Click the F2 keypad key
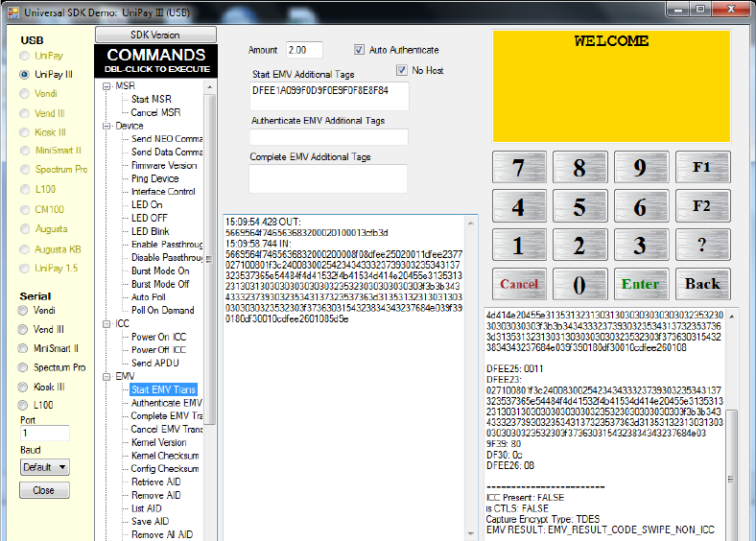The width and height of the screenshot is (756, 541). click(x=703, y=206)
